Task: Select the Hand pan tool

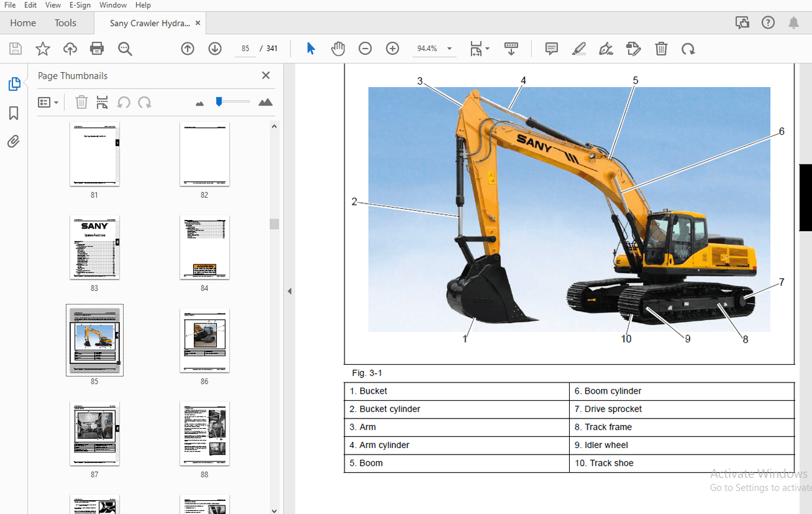Action: (338, 48)
